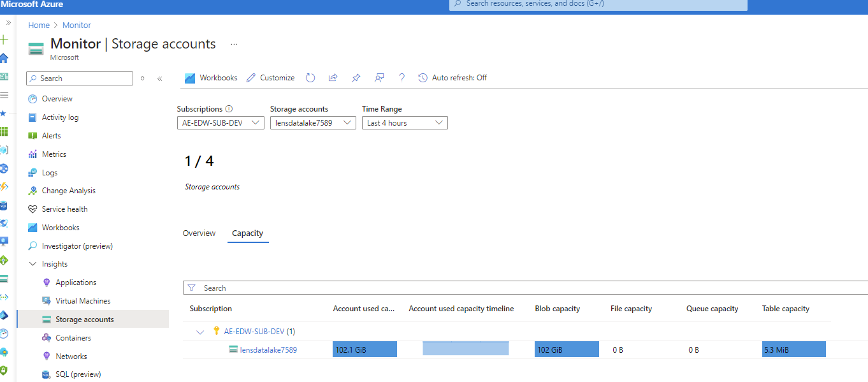868x382 pixels.
Task: Click the more options ellipsis beside page title
Action: 234,44
